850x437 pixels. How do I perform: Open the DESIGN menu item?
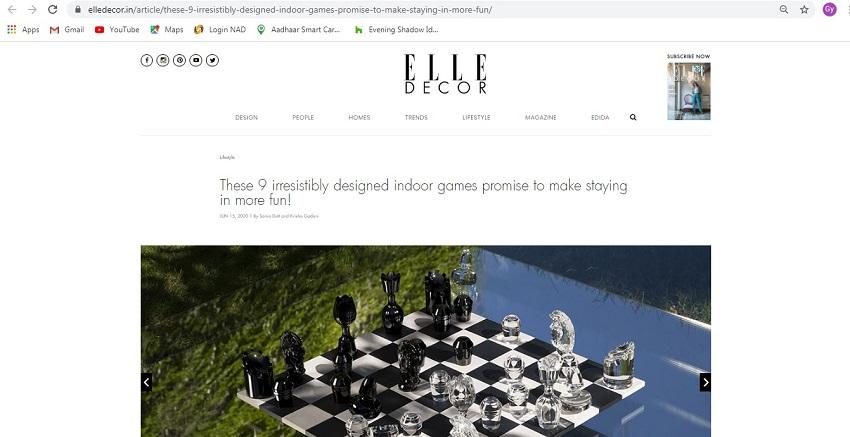[247, 118]
